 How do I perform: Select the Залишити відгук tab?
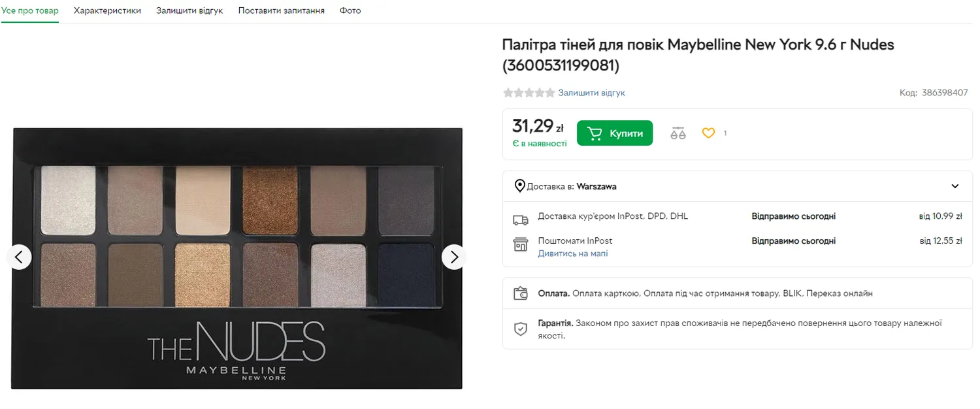(189, 10)
